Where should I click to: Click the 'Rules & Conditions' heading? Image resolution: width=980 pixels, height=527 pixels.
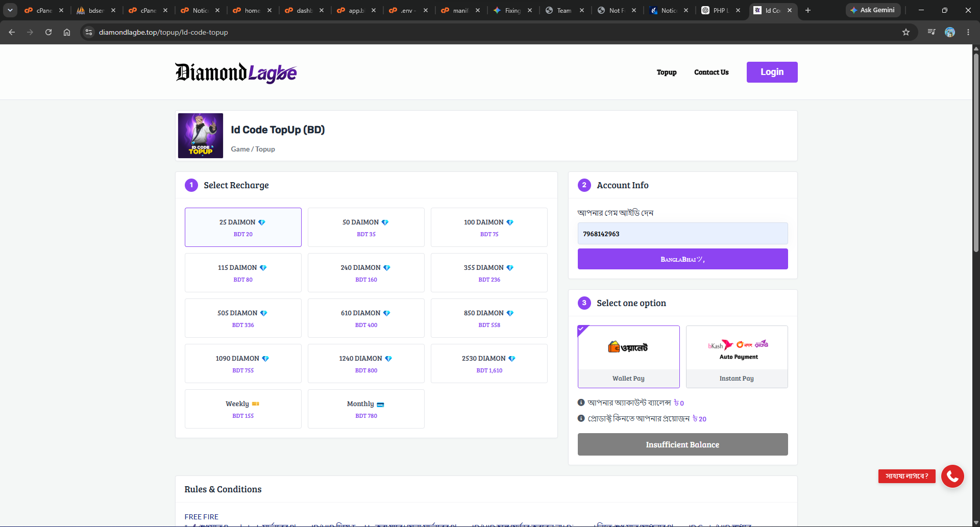click(223, 489)
